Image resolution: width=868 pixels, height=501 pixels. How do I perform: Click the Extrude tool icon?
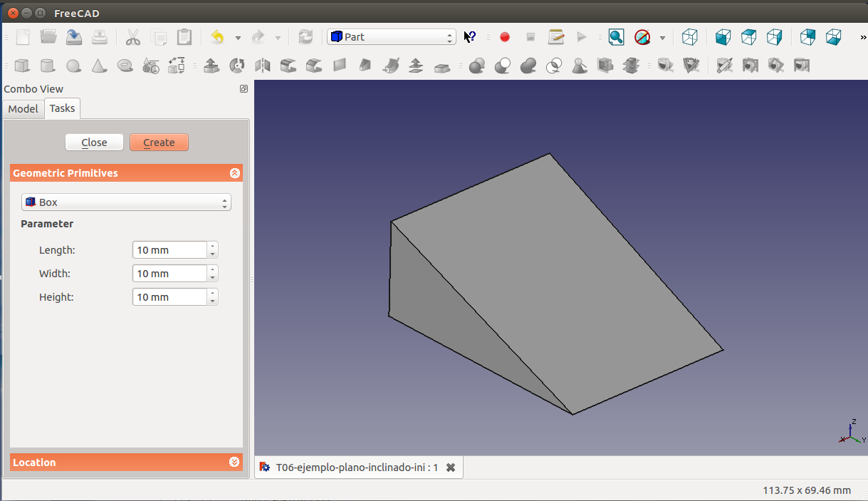click(x=211, y=66)
